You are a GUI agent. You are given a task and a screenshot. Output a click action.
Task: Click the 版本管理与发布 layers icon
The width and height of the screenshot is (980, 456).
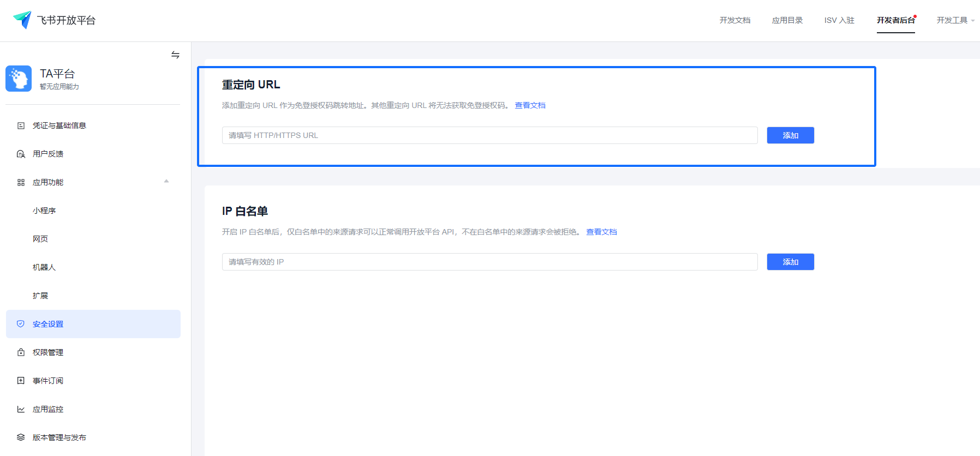[21, 437]
